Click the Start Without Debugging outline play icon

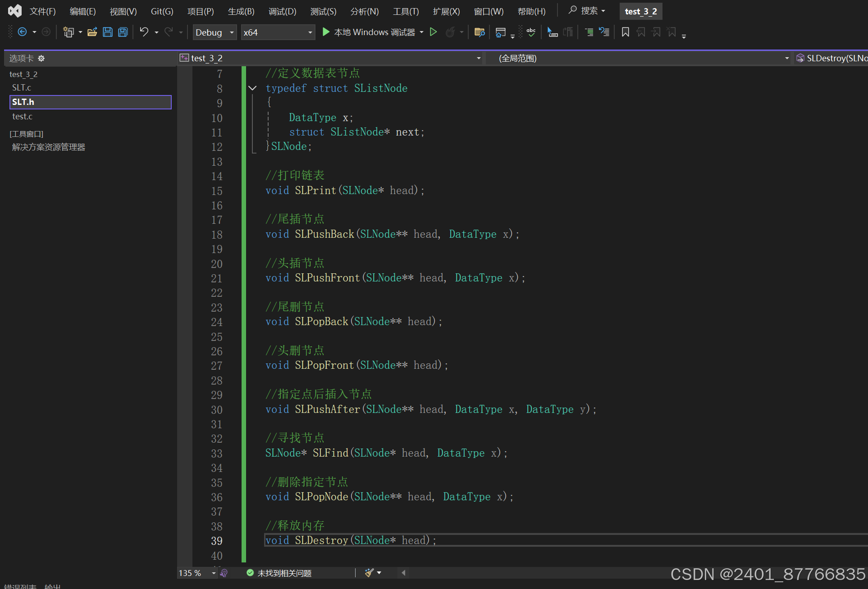433,32
